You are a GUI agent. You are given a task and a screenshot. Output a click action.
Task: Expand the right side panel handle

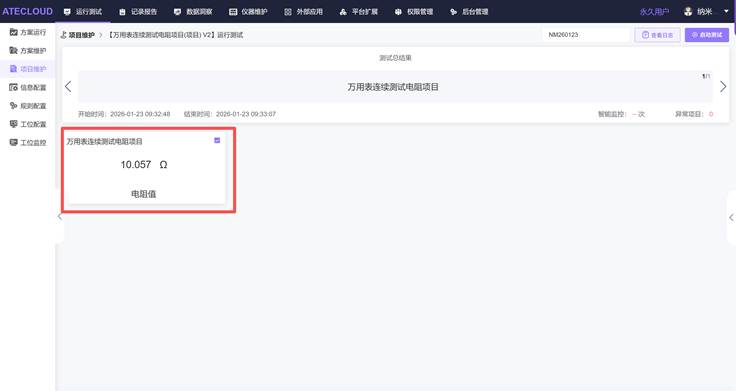point(731,217)
